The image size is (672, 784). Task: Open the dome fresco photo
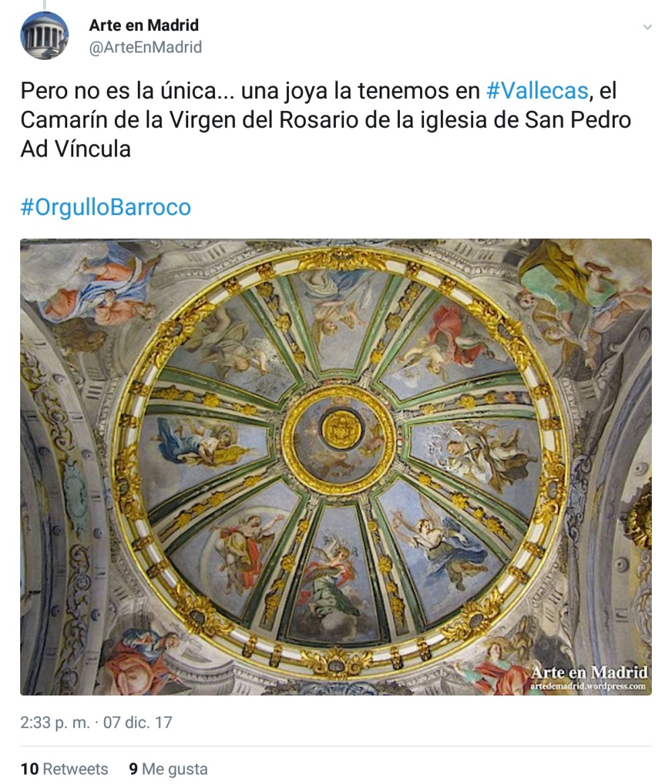click(x=336, y=467)
